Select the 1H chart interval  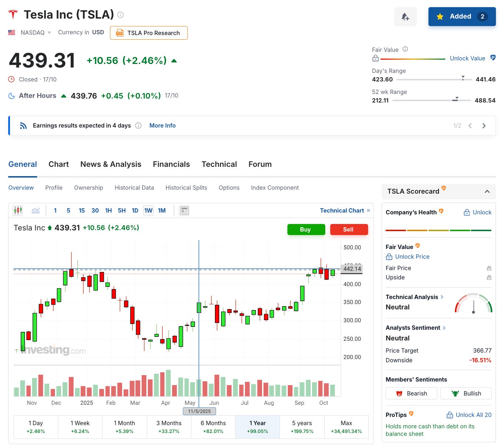[x=109, y=210]
